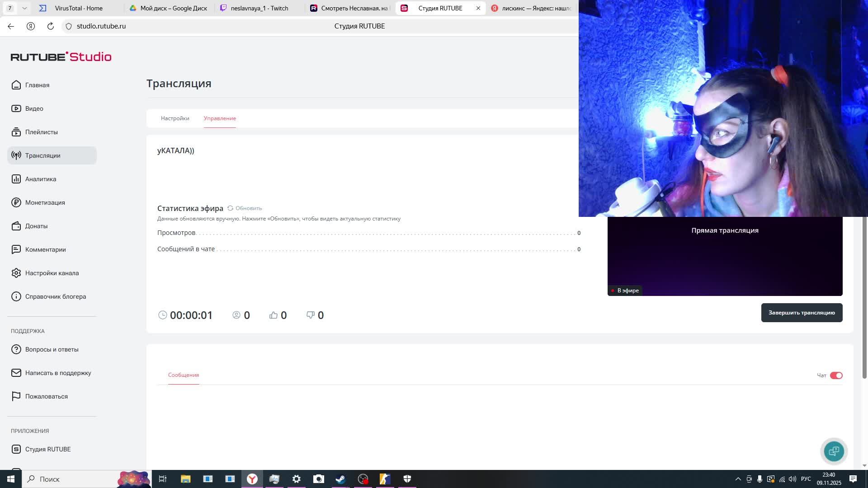
Task: Click the refresh icon next to Обновить
Action: coord(230,208)
